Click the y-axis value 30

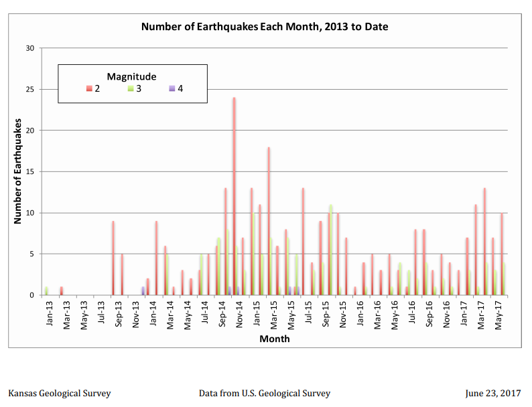[30, 48]
